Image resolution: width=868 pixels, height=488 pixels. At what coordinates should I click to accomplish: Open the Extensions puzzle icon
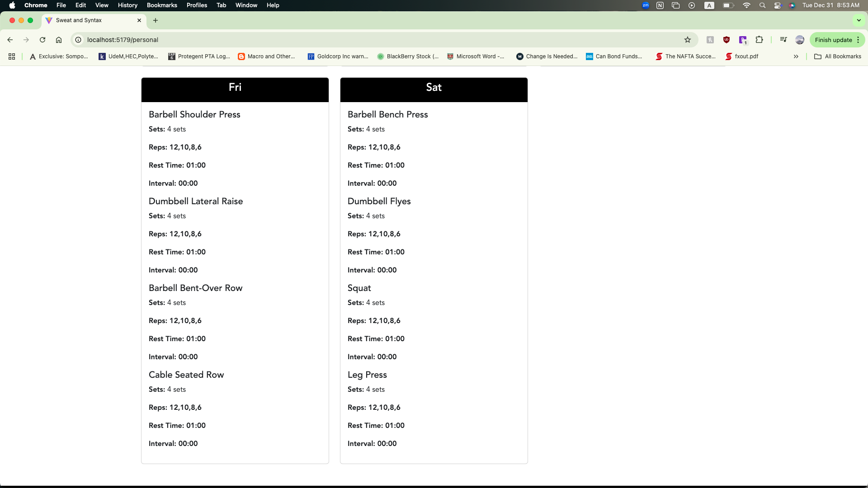pos(759,40)
